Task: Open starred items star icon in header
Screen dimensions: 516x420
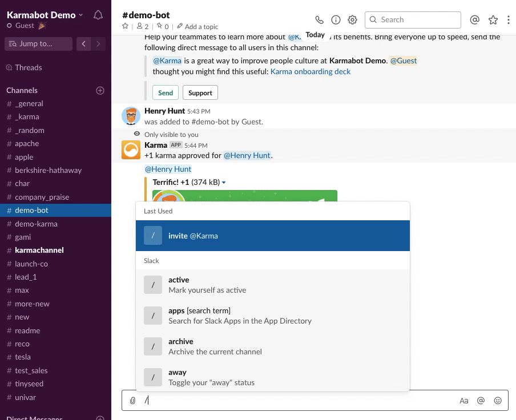Action: (x=493, y=20)
